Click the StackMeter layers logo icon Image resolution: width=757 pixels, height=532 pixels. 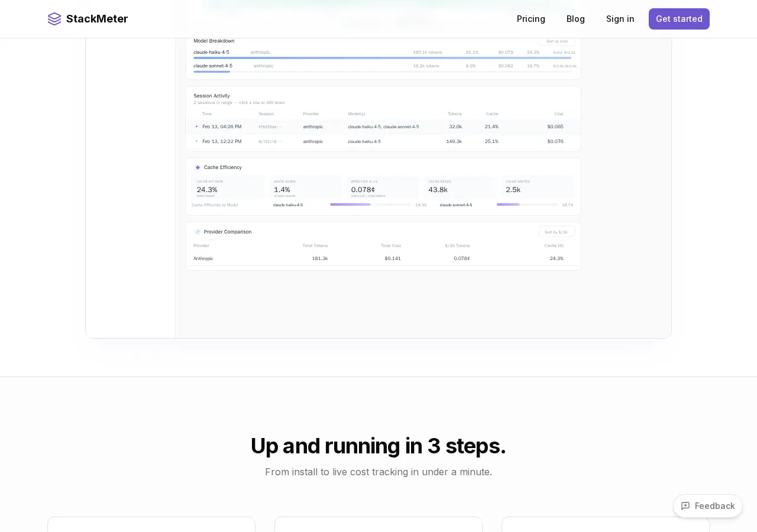(54, 19)
